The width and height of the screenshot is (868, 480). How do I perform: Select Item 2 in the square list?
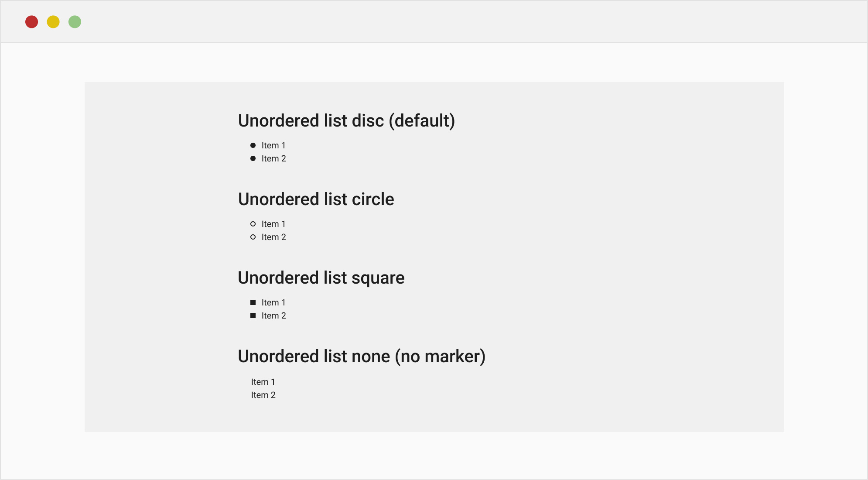pyautogui.click(x=273, y=315)
